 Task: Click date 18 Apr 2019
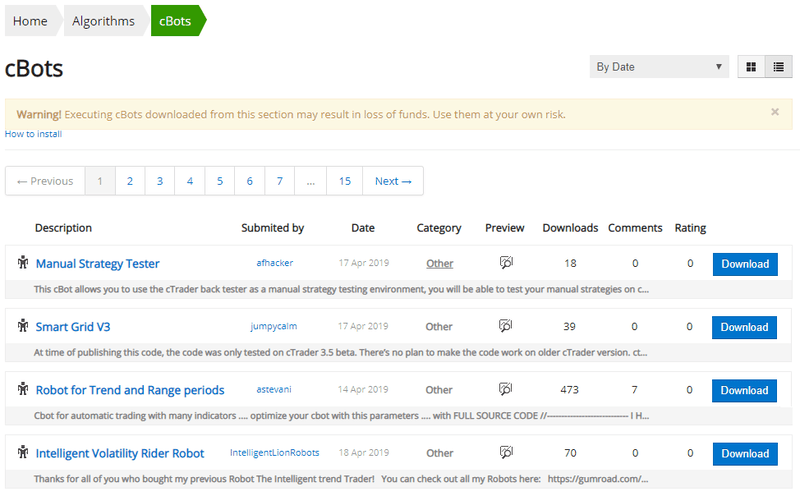click(364, 453)
